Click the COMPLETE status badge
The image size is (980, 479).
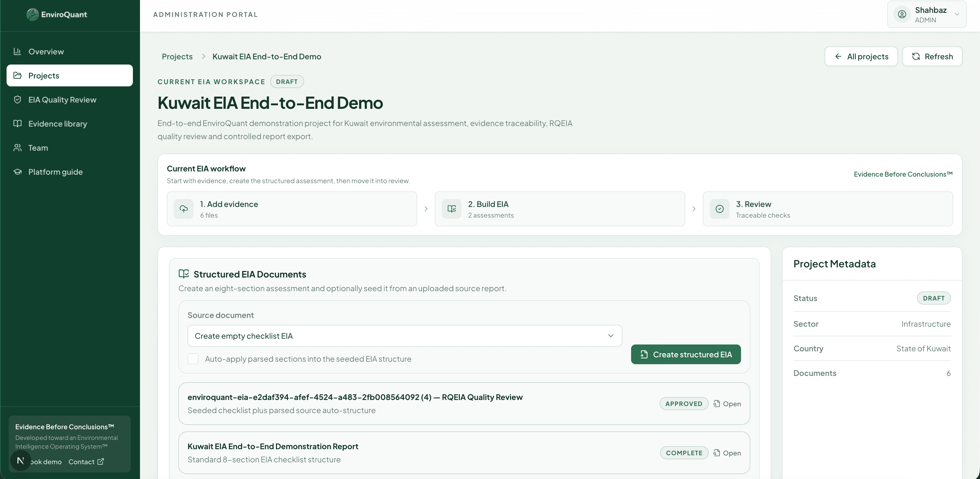[x=684, y=453]
